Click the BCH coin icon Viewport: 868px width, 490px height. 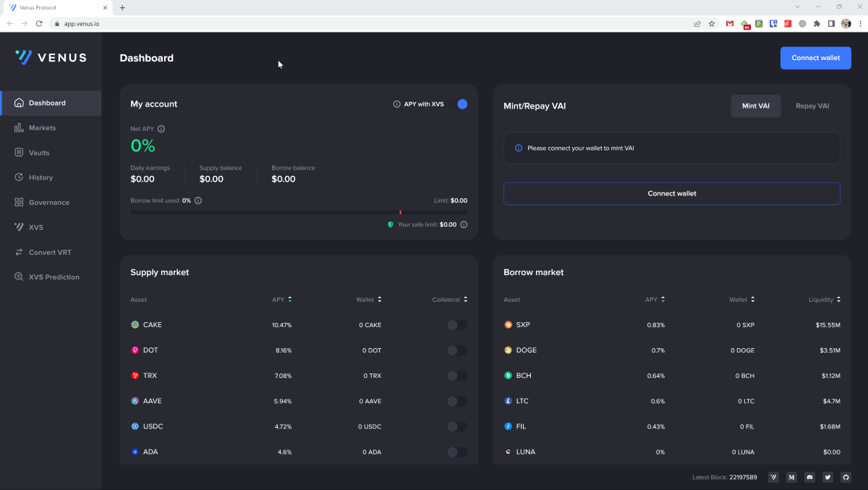point(508,376)
